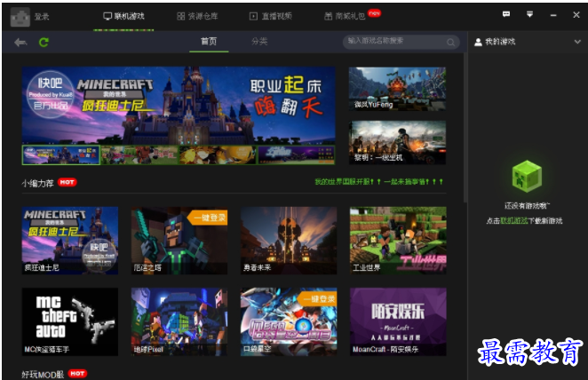Select the second banner carousel thumbnail
Image resolution: width=588 pixels, height=380 pixels.
pos(139,154)
